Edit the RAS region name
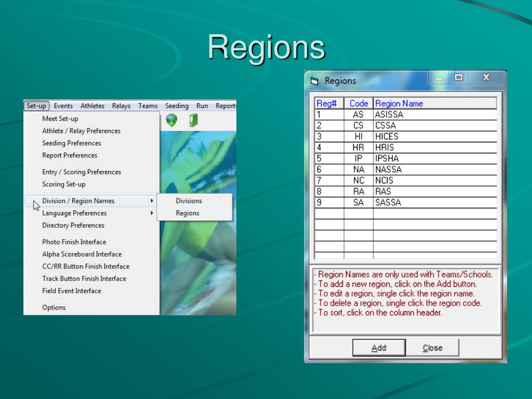This screenshot has width=532, height=399. [x=435, y=191]
